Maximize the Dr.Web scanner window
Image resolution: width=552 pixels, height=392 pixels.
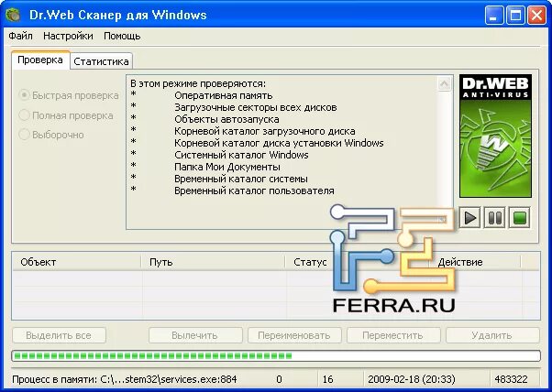pos(515,16)
